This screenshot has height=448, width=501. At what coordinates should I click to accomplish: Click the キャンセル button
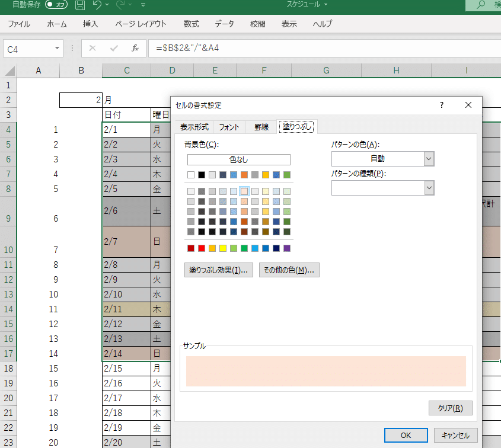coord(455,435)
